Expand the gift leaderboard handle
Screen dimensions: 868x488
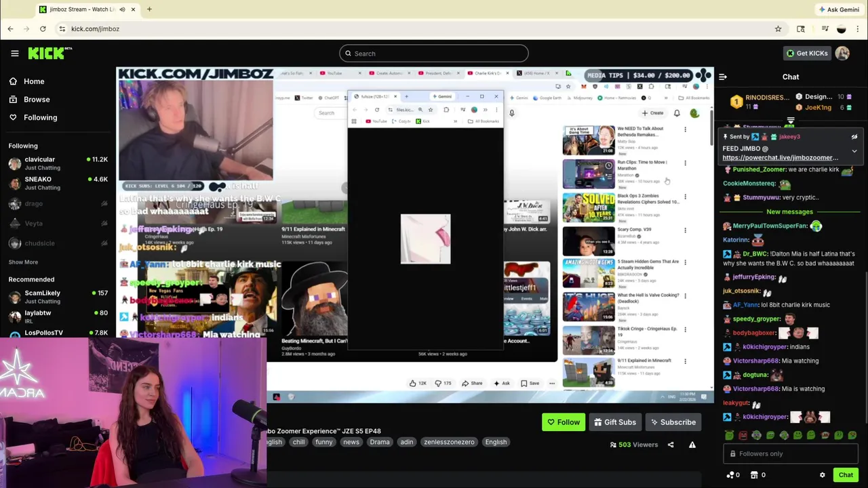(790, 121)
